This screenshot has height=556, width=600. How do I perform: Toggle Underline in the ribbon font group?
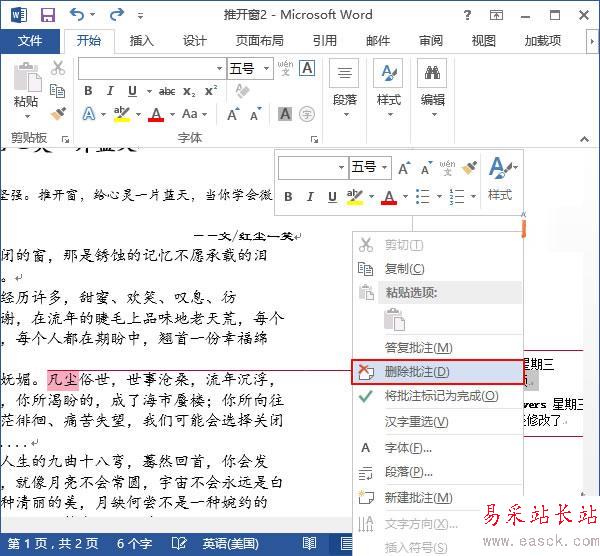pos(132,91)
